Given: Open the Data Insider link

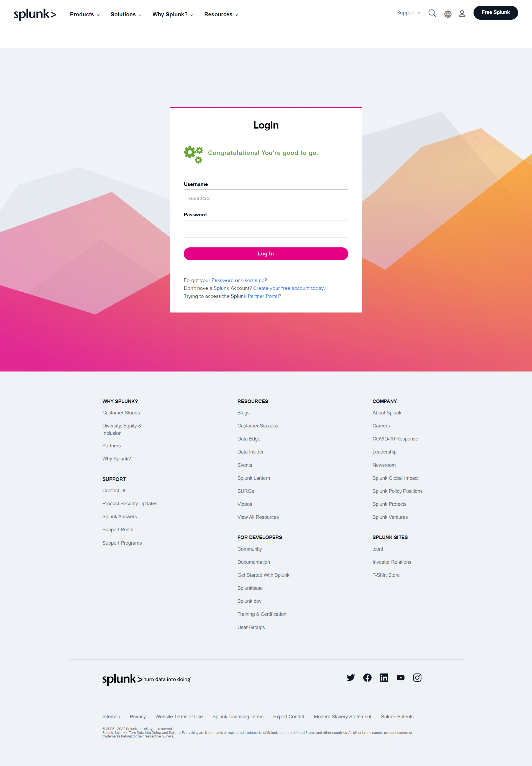Looking at the screenshot, I should 250,452.
